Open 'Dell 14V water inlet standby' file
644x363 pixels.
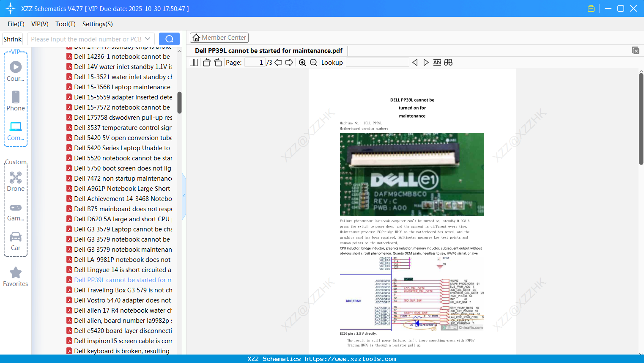point(119,67)
